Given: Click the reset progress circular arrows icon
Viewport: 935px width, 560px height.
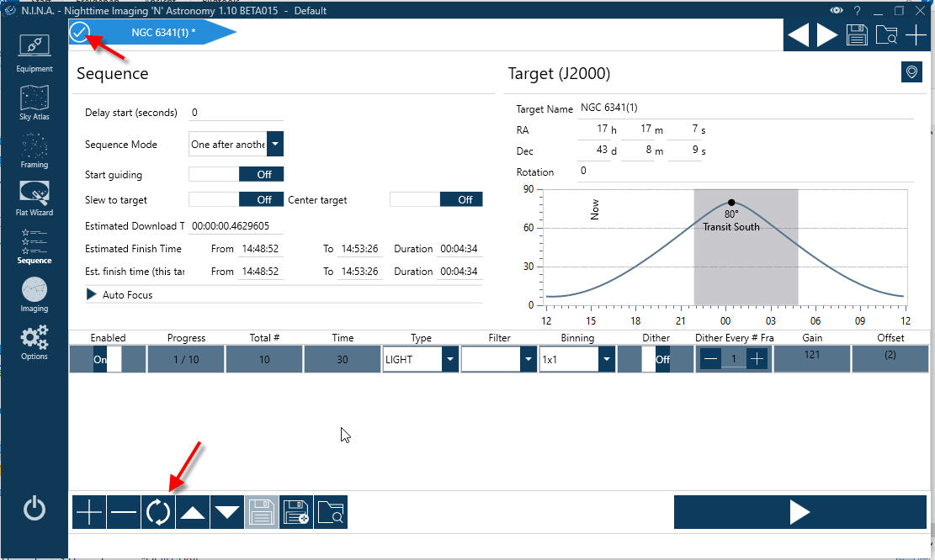Looking at the screenshot, I should point(158,512).
